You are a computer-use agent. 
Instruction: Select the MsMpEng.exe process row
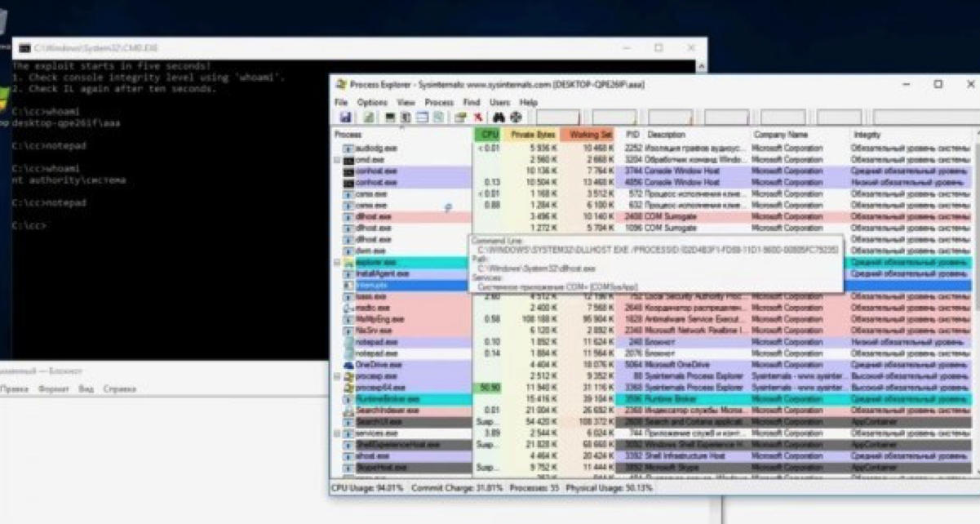coord(653,319)
